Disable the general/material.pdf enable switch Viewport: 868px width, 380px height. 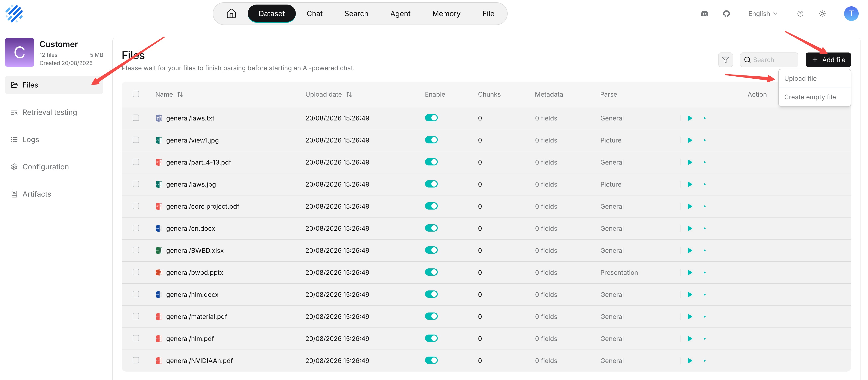point(431,316)
